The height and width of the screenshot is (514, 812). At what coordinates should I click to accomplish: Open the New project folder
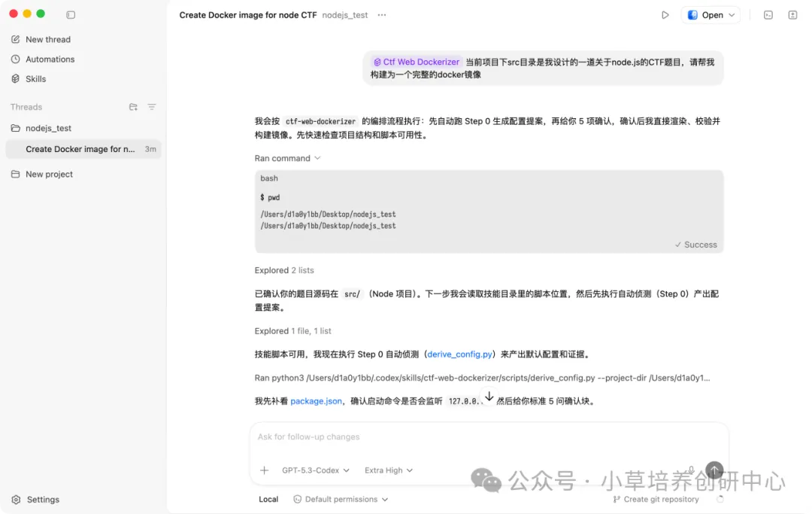42,174
